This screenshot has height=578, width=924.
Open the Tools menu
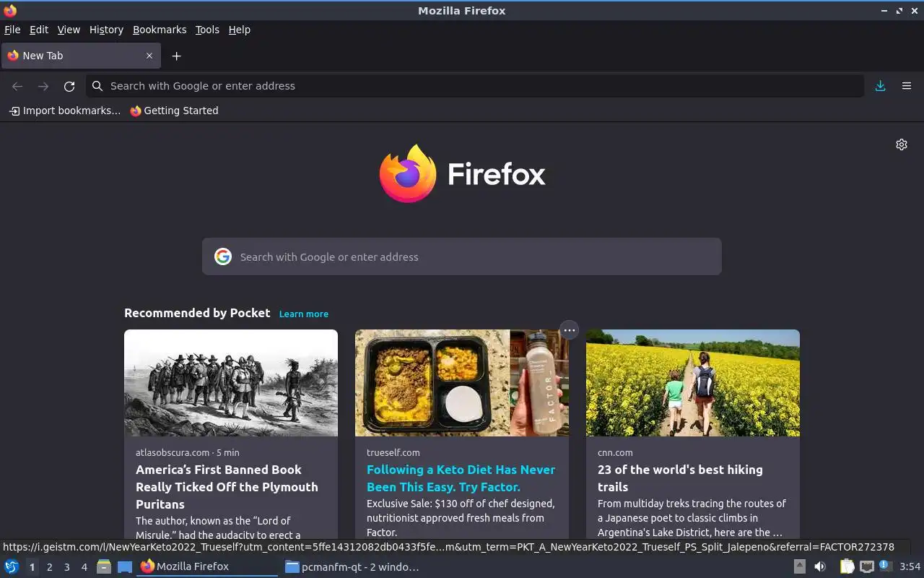[207, 30]
